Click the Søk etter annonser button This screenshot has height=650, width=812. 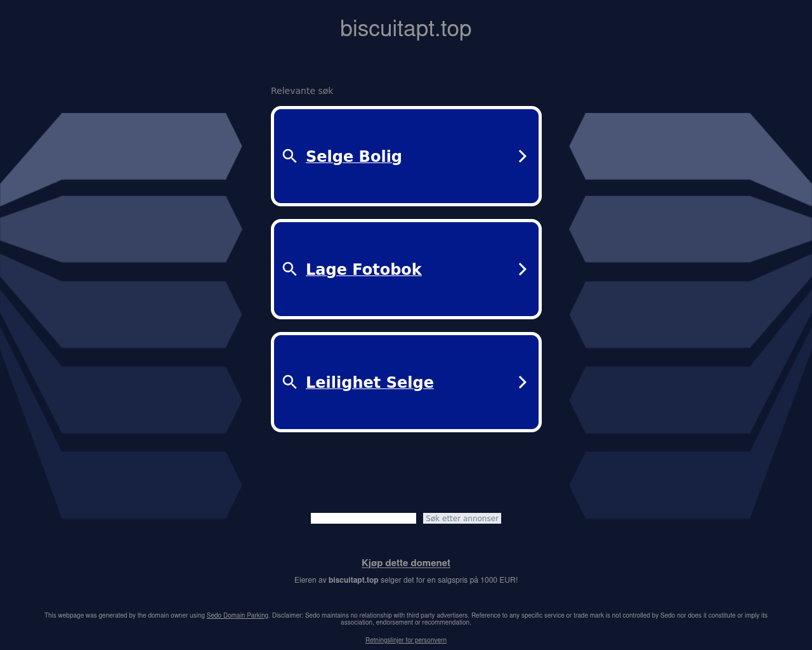462,519
